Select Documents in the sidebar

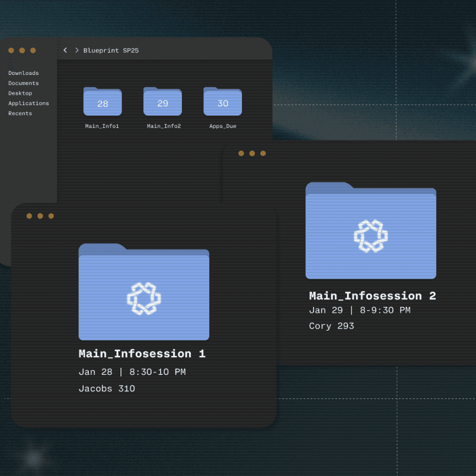24,83
